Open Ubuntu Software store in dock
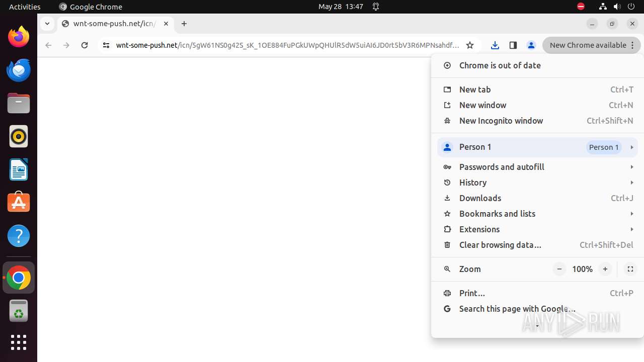644x362 pixels. pyautogui.click(x=19, y=203)
